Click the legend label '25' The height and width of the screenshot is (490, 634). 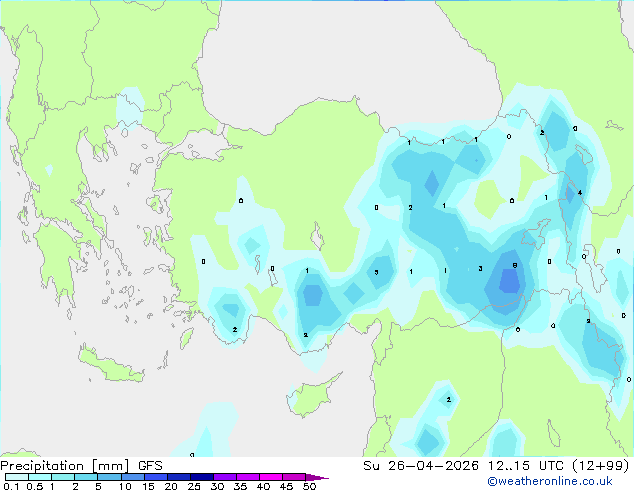pyautogui.click(x=194, y=486)
